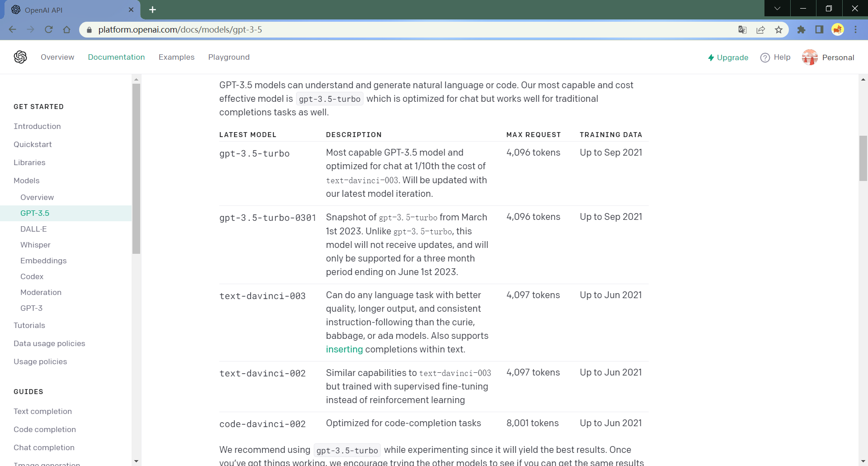Open the Code completion guide
The height and width of the screenshot is (466, 868).
click(45, 429)
